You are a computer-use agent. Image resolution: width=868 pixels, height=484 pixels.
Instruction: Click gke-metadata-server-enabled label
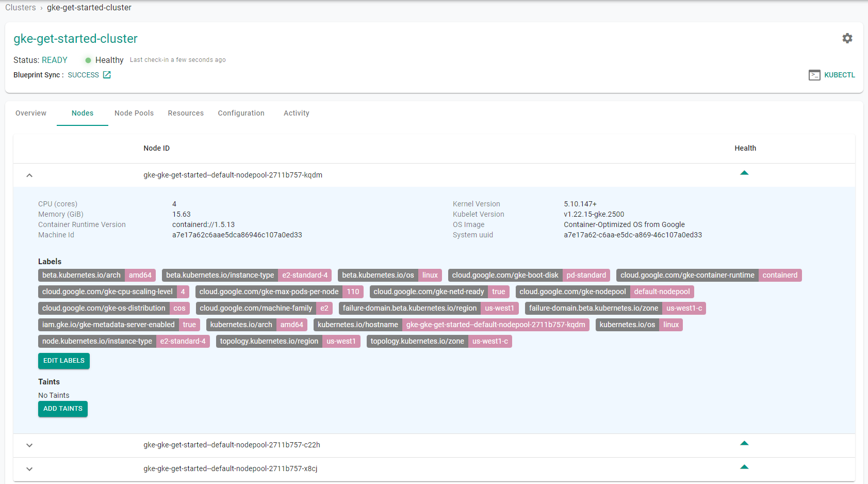click(119, 325)
